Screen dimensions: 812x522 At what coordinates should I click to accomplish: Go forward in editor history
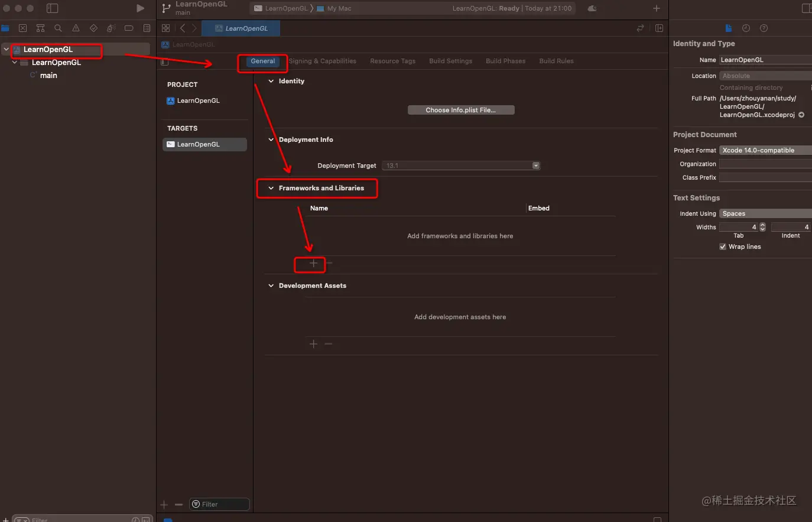(194, 28)
